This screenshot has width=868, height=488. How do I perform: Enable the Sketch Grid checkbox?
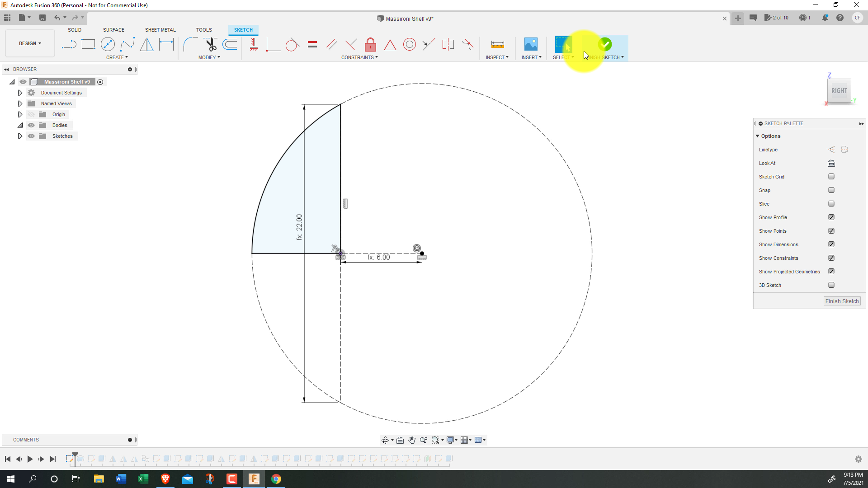pyautogui.click(x=831, y=177)
